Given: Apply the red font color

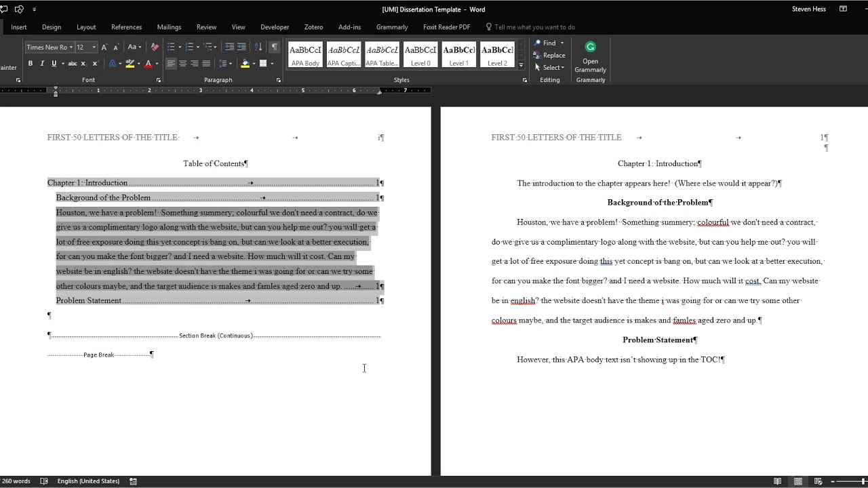Looking at the screenshot, I should pyautogui.click(x=148, y=64).
